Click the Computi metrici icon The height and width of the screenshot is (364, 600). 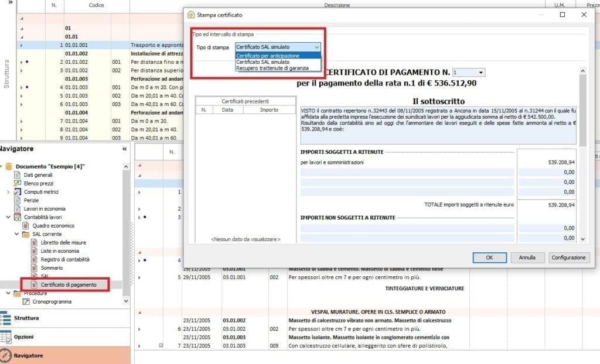coord(17,192)
